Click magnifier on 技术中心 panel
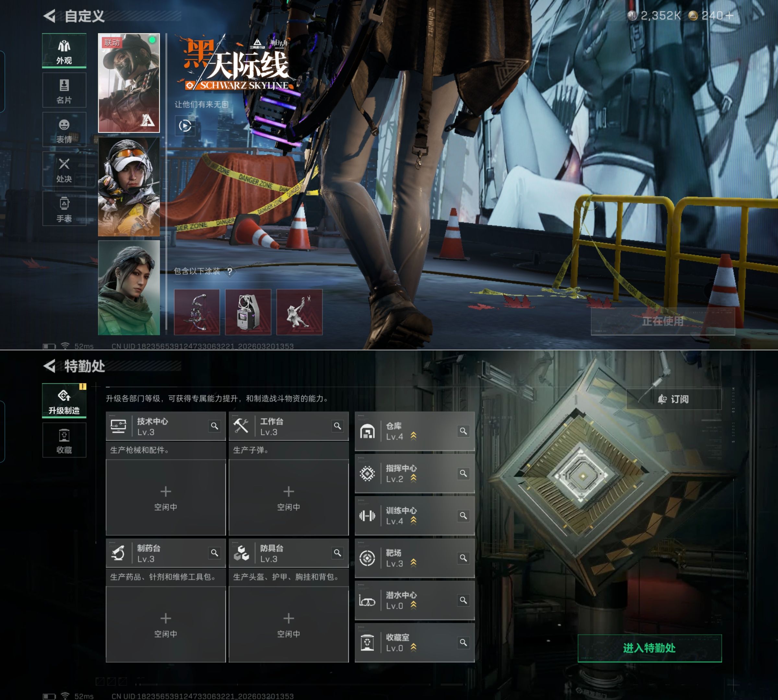Image resolution: width=778 pixels, height=700 pixels. 214,426
